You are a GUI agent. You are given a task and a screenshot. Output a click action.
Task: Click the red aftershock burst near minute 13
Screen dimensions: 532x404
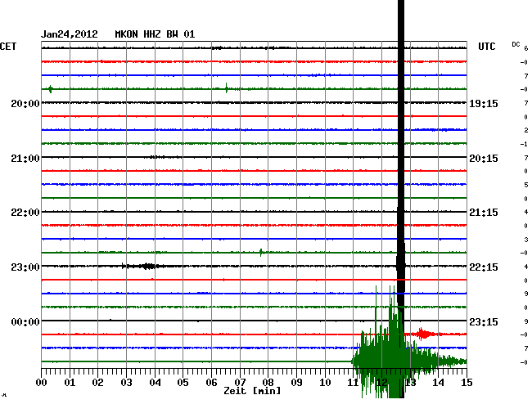pos(423,334)
